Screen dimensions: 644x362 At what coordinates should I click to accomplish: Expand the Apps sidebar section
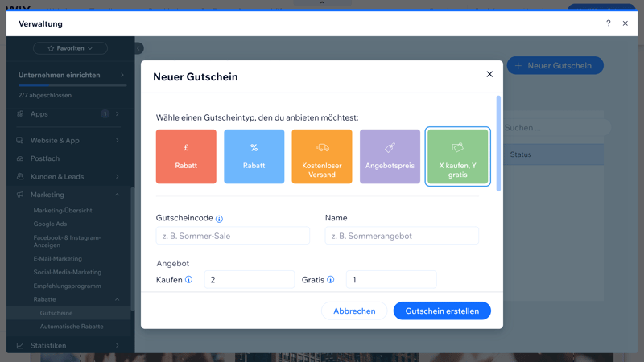[x=118, y=114]
